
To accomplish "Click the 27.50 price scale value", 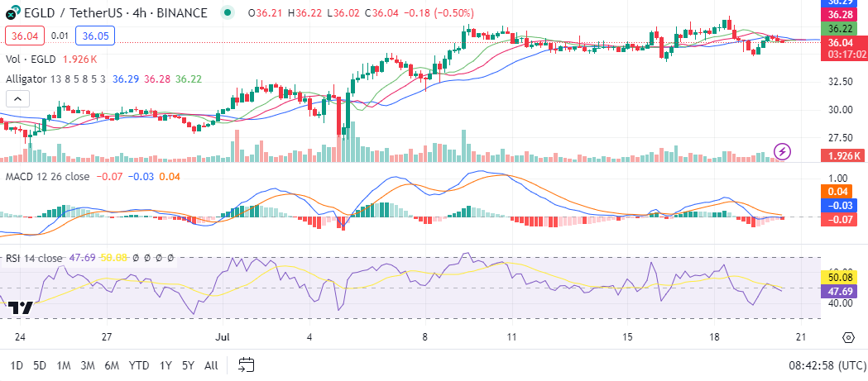I will [x=840, y=138].
